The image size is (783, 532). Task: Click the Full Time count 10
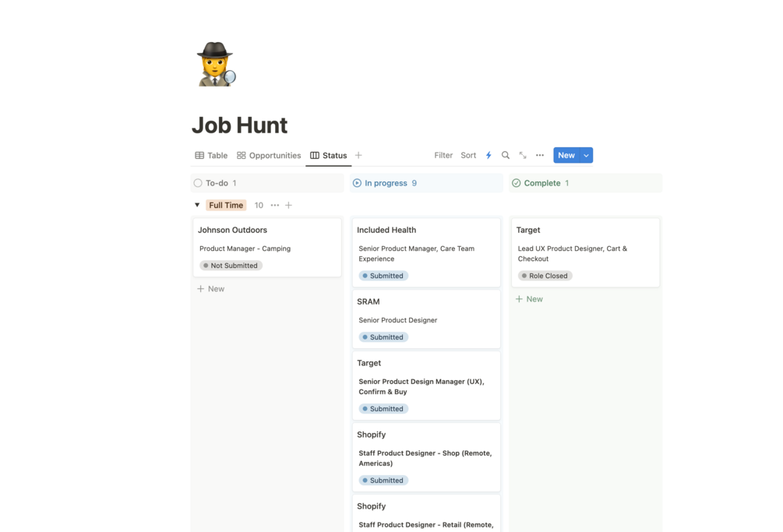click(259, 205)
